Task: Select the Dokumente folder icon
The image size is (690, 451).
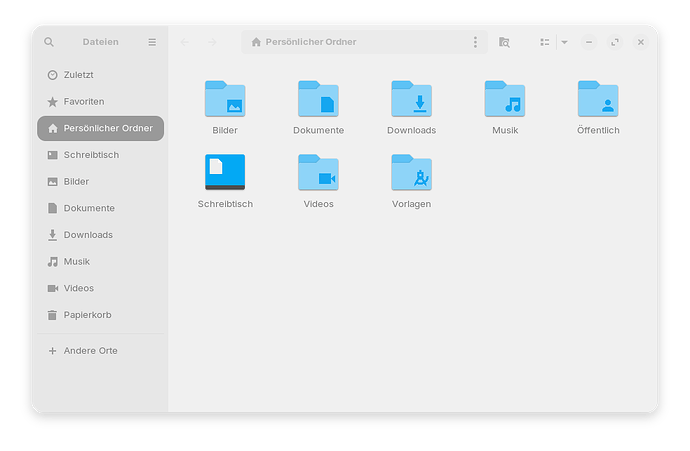Action: click(x=318, y=99)
